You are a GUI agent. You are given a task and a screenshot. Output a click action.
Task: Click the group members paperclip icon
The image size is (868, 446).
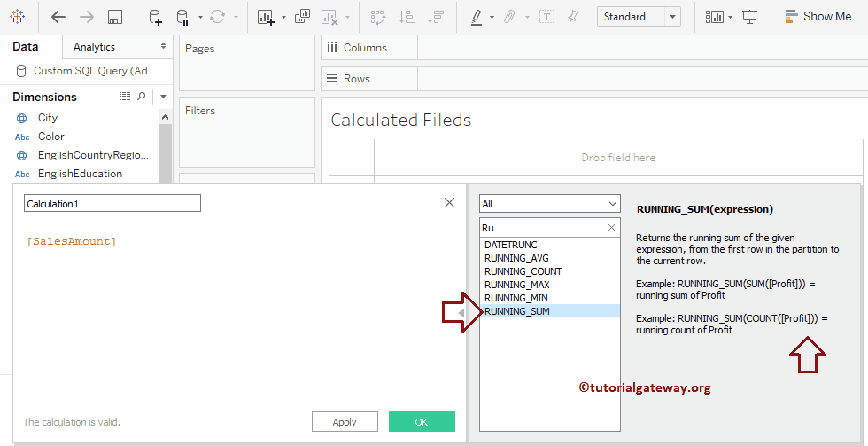pos(509,17)
